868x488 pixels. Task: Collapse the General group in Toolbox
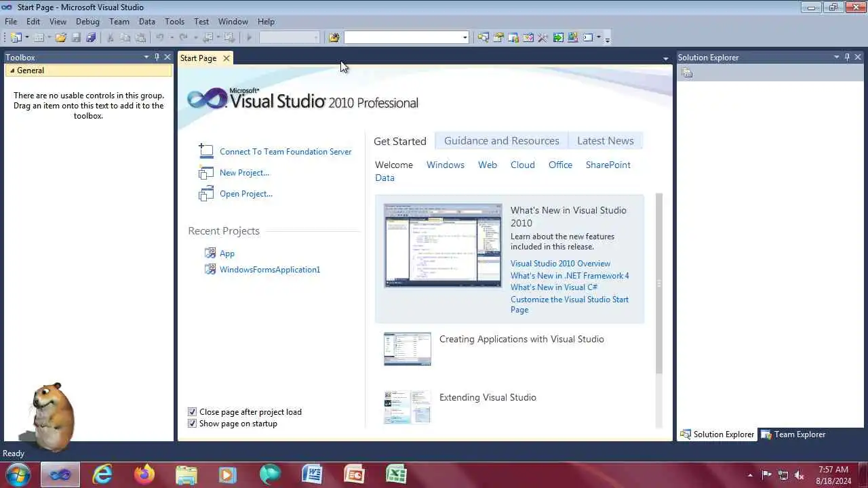pyautogui.click(x=12, y=70)
